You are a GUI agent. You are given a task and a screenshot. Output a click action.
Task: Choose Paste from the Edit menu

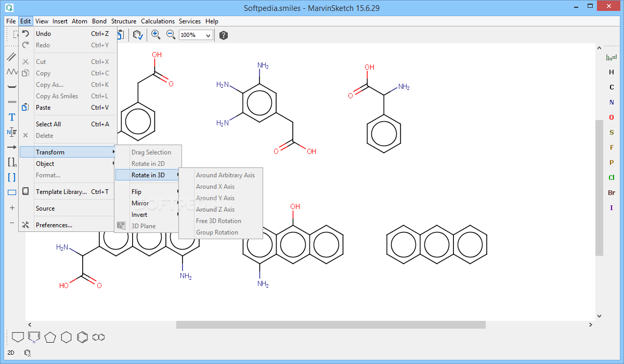tap(68, 108)
